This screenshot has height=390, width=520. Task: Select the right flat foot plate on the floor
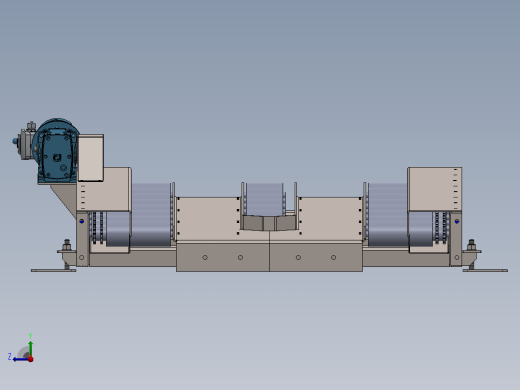tap(485, 270)
